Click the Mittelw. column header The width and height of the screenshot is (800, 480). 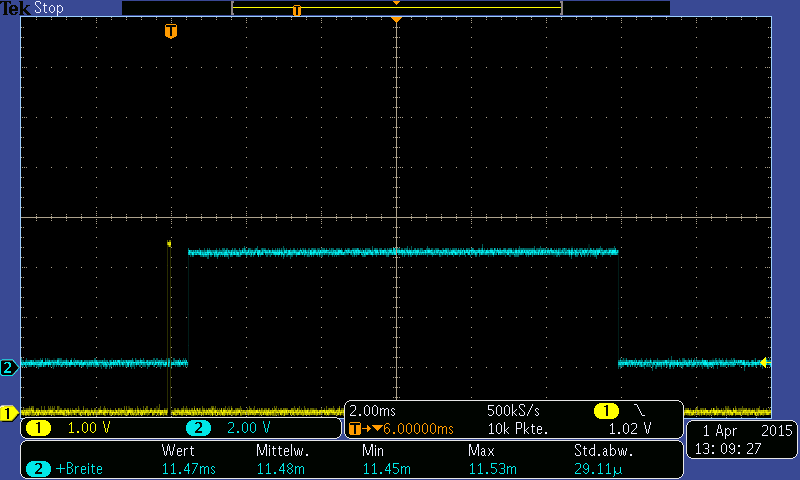(283, 450)
